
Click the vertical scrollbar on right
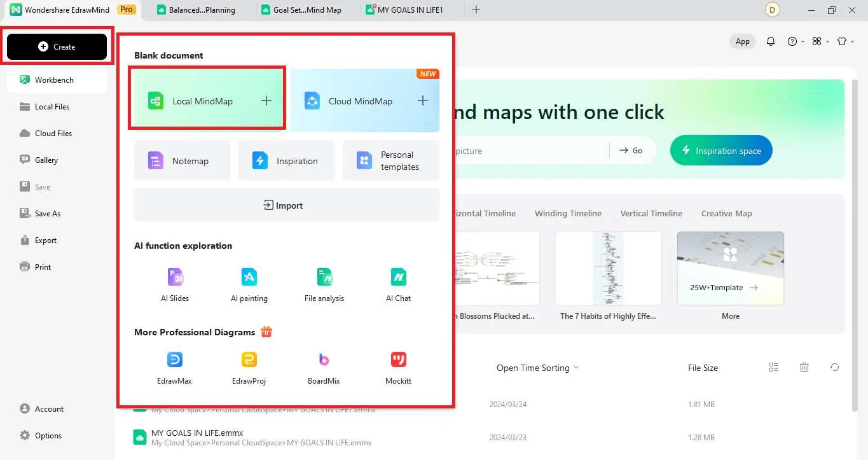tap(855, 245)
